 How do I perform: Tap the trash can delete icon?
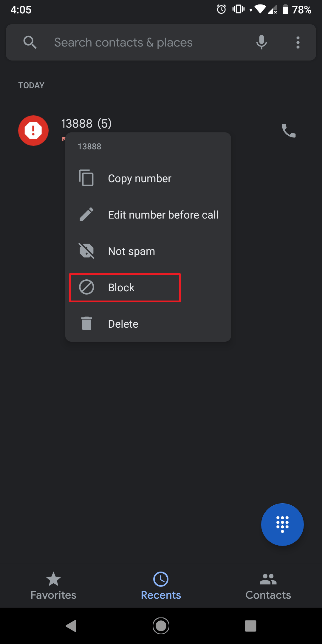(x=86, y=323)
